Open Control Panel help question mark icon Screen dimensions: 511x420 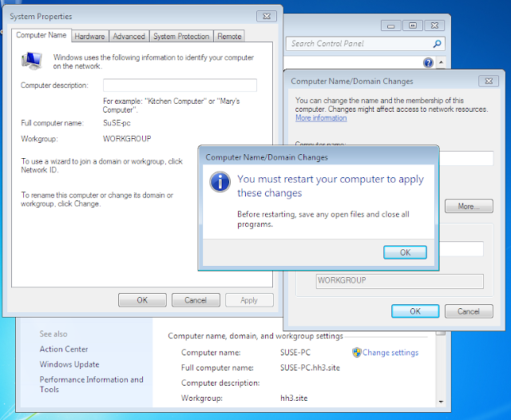428,62
